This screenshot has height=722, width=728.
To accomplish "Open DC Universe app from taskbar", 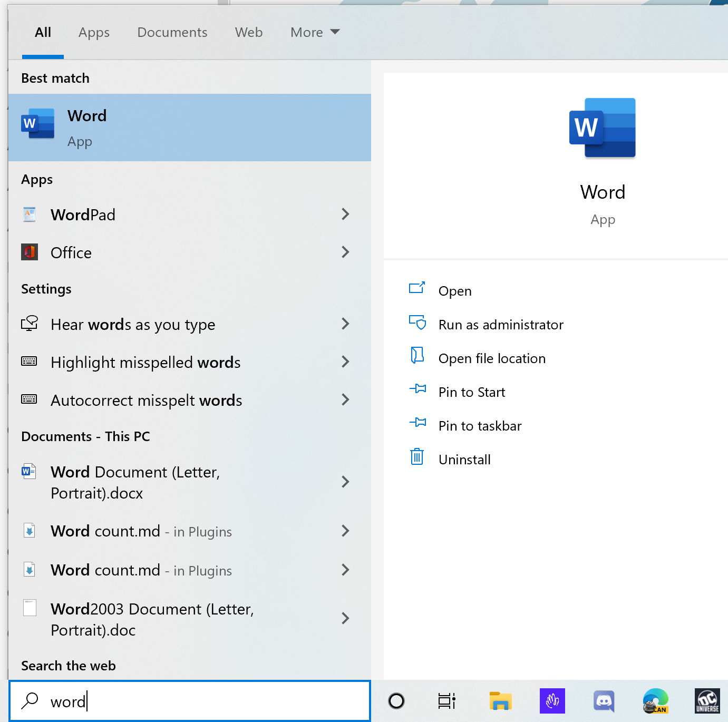I will click(x=707, y=701).
